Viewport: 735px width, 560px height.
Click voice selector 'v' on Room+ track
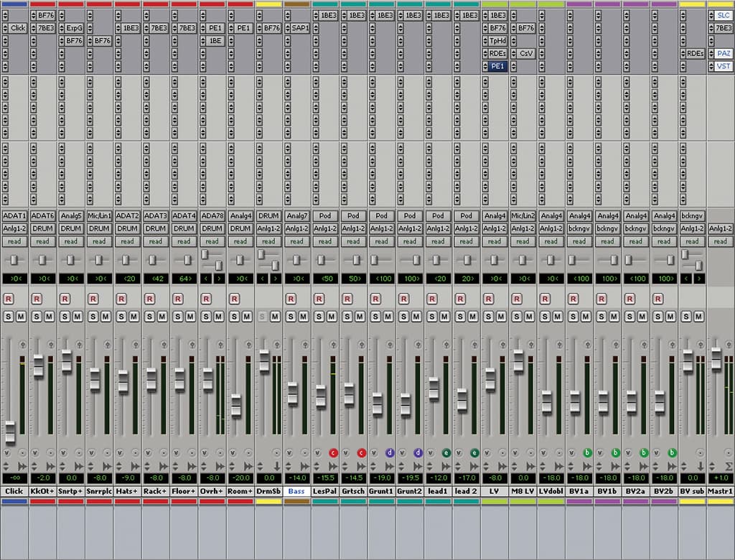(233, 453)
